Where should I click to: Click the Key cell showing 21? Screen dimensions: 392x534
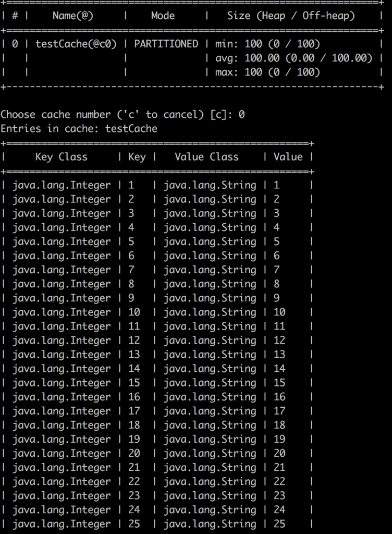point(134,468)
